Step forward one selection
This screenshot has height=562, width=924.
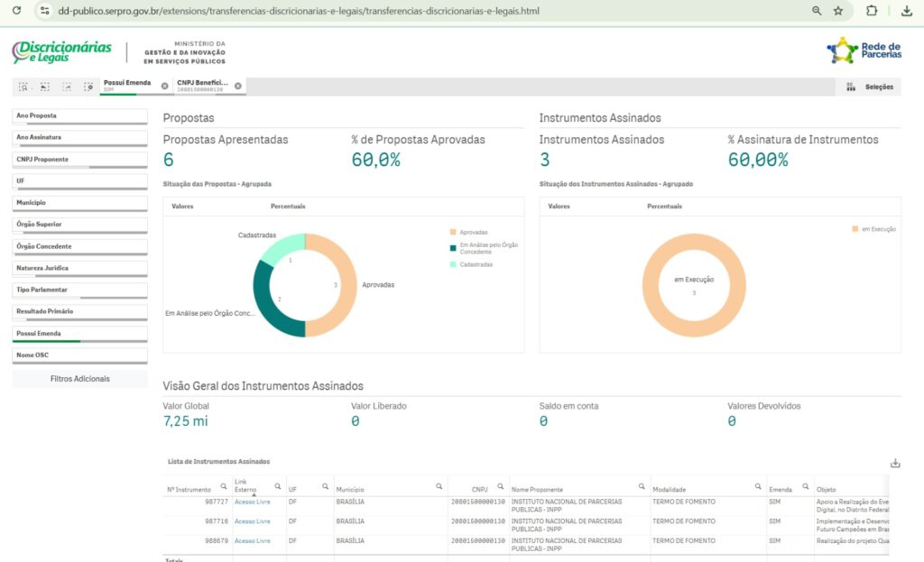point(67,87)
